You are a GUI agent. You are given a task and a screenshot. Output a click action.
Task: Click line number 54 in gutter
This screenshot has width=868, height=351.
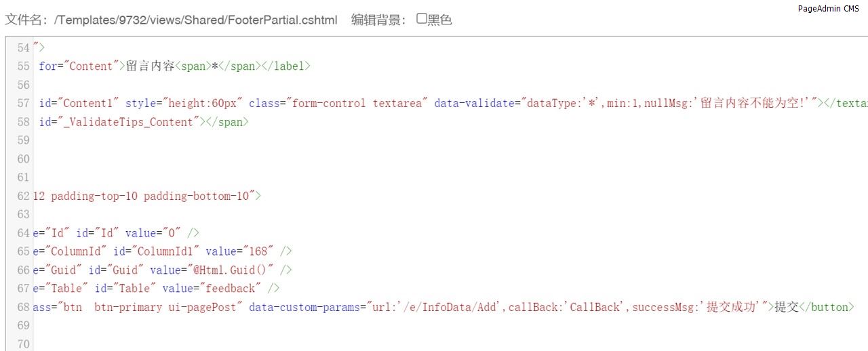[23, 47]
